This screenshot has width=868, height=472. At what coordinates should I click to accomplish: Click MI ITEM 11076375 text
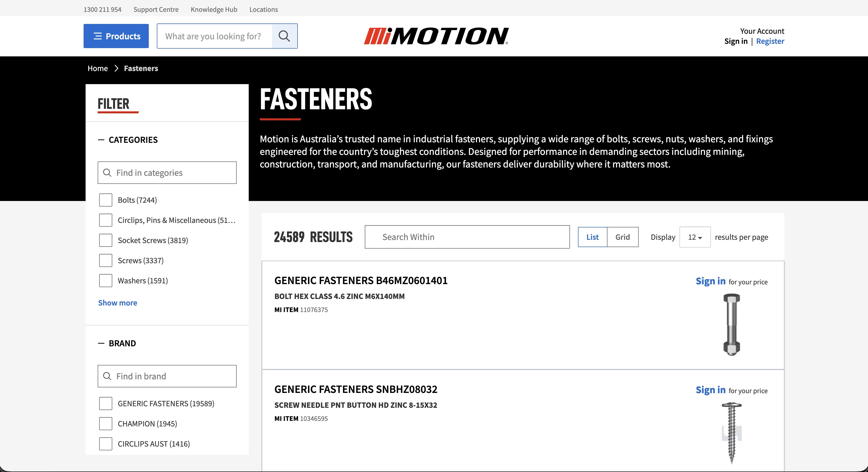301,310
